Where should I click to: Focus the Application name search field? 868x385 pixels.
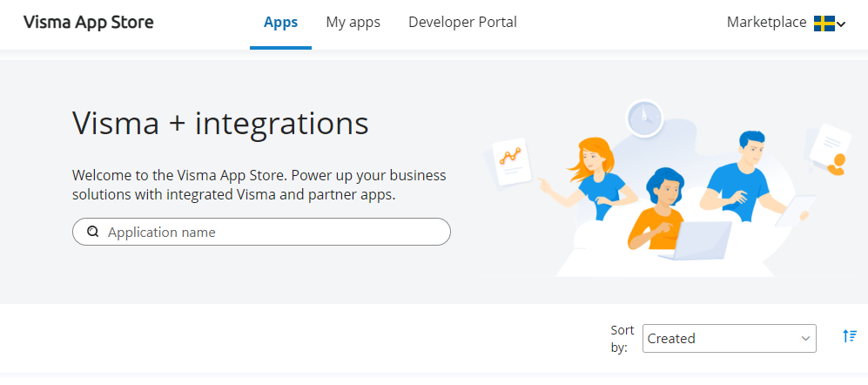click(x=261, y=232)
